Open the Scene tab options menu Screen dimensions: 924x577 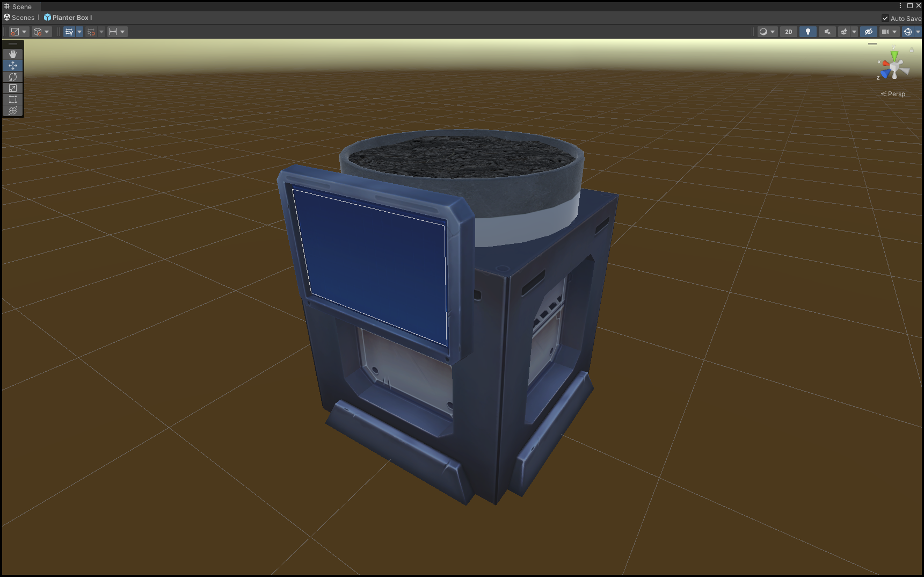click(x=900, y=6)
